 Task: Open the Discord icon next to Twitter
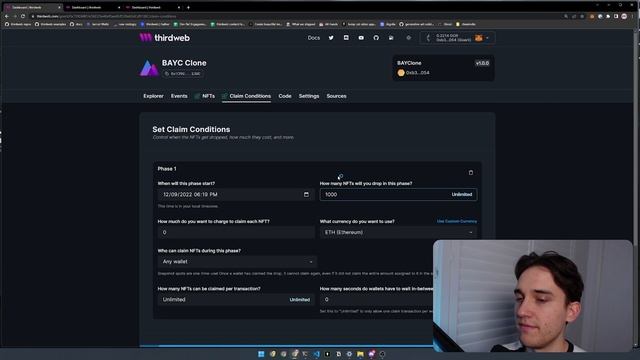[346, 38]
